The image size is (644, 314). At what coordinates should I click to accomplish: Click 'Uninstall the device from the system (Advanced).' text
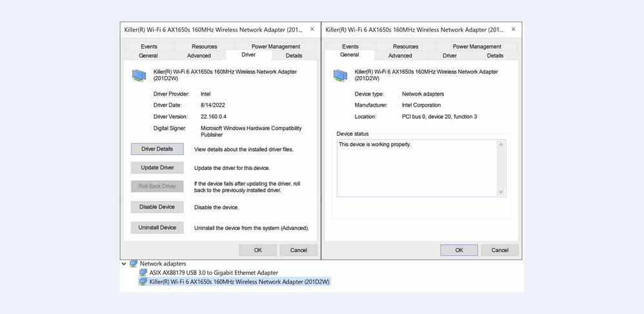point(252,227)
